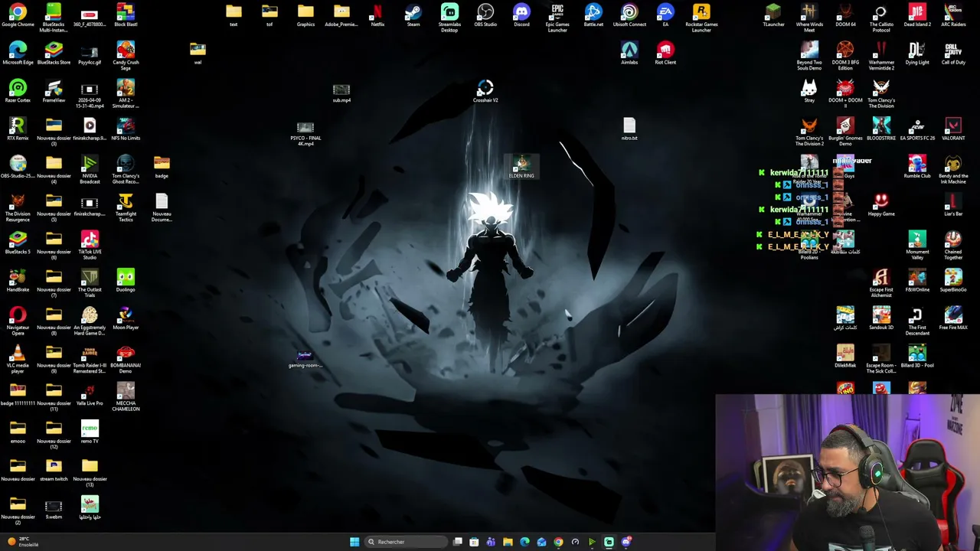Viewport: 980px width, 551px height.
Task: Select the nitro.txt file icon
Action: [629, 129]
